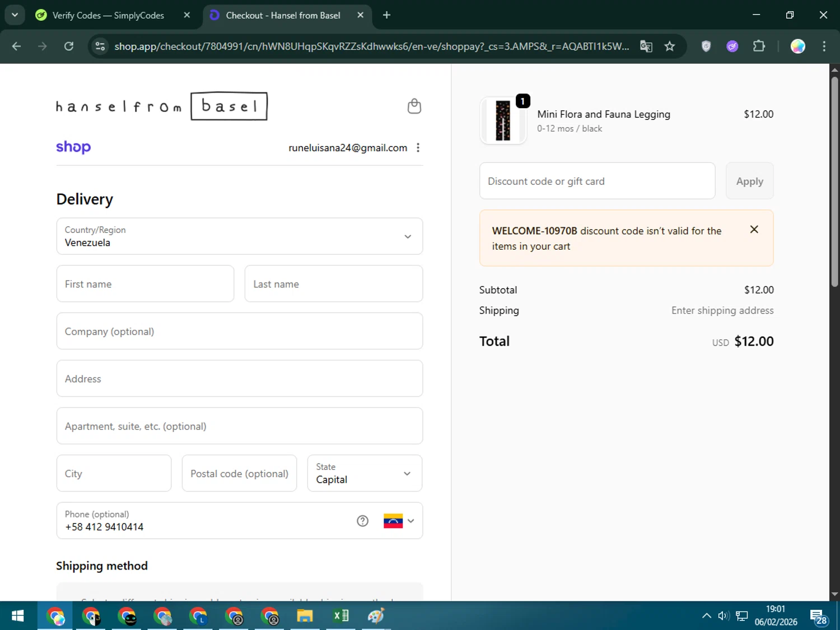Click the City field
840x630 pixels.
pyautogui.click(x=114, y=473)
